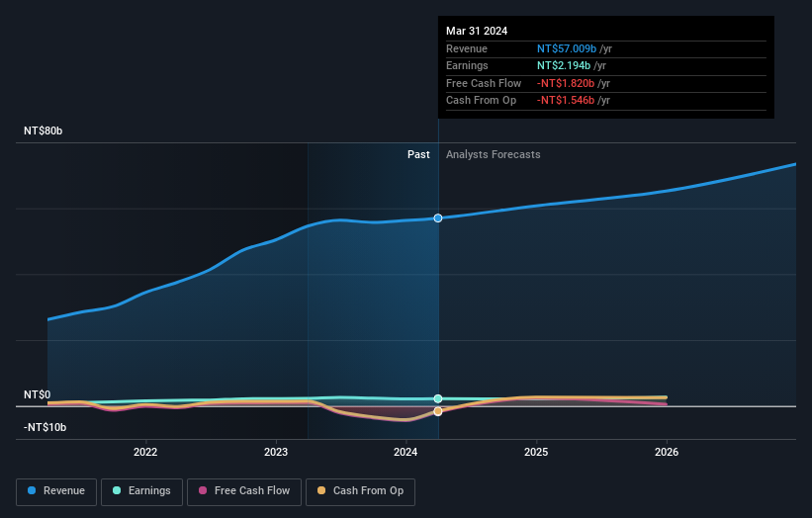Click the Analysts Forecasts label
812x518 pixels.
click(x=493, y=154)
